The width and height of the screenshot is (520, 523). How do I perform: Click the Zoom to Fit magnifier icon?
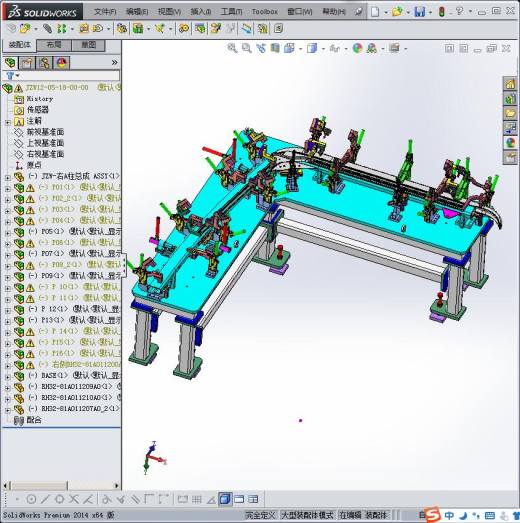tap(232, 48)
